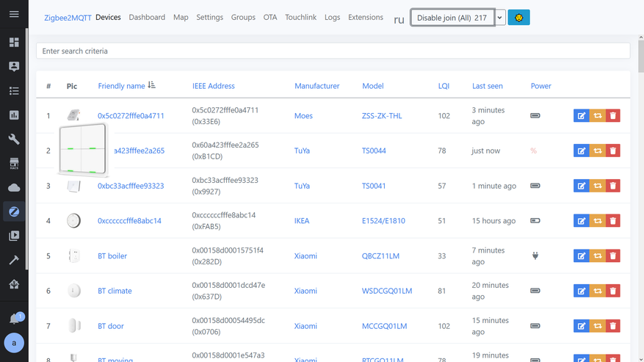Viewport: 644px width, 362px height.
Task: Toggle the hamburger sidebar menu
Action: [13, 14]
